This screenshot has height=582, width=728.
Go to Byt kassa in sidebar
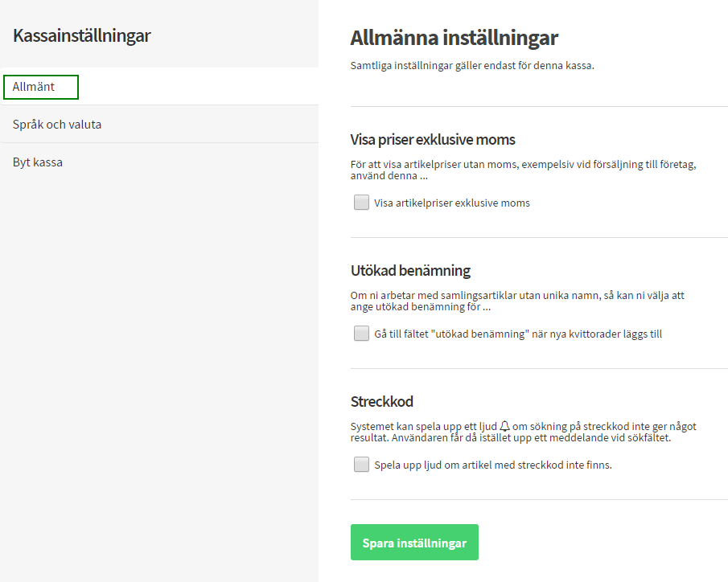click(x=38, y=162)
